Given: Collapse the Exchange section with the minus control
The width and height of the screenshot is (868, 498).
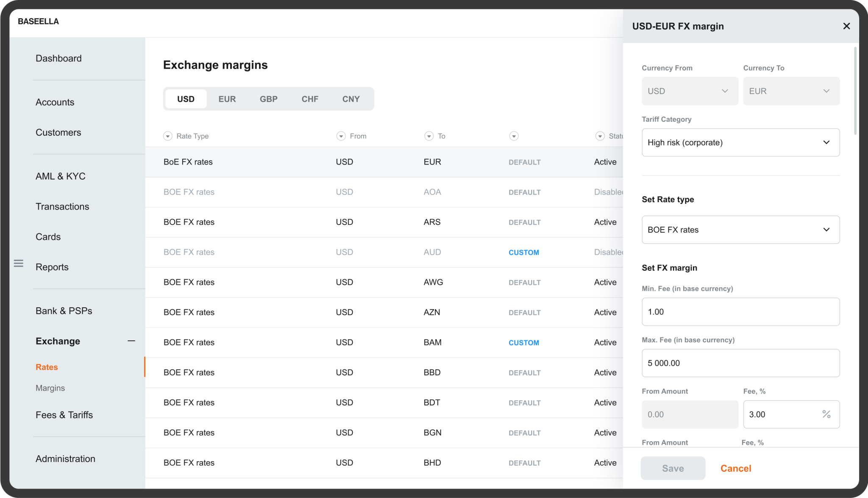Looking at the screenshot, I should [132, 340].
